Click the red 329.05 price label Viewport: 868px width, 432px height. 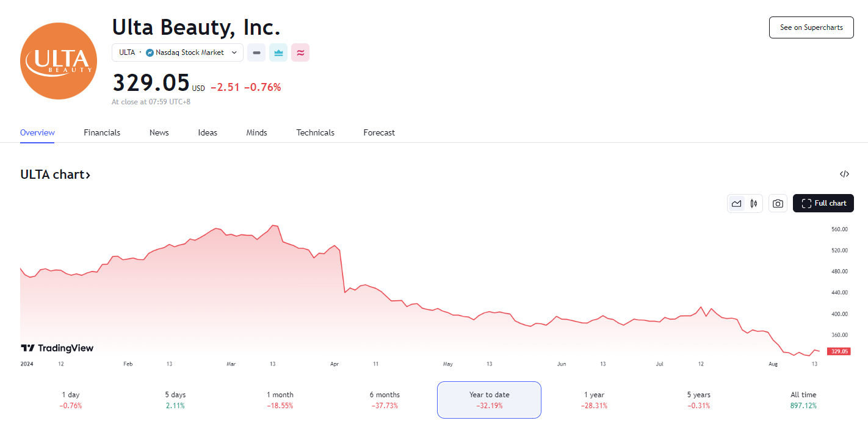840,351
